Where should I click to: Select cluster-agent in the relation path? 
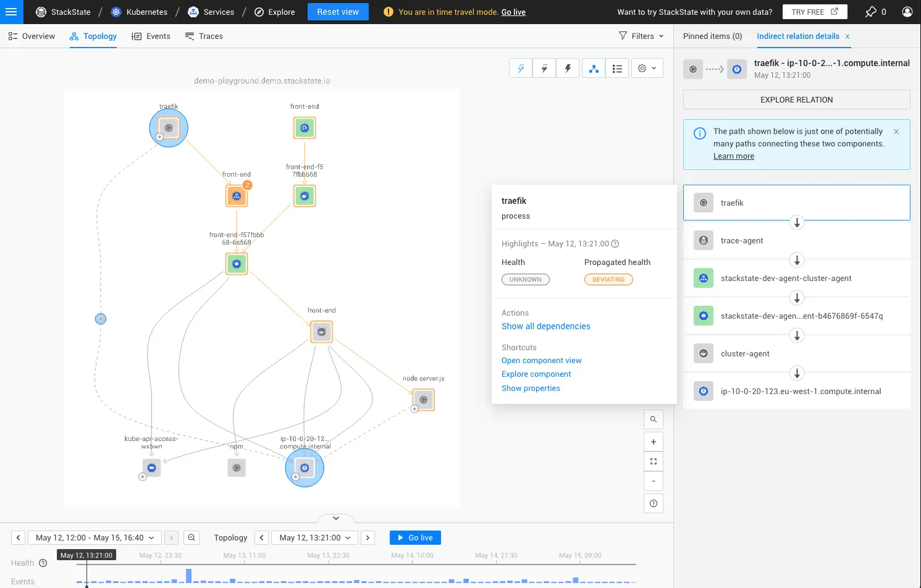[x=796, y=353]
